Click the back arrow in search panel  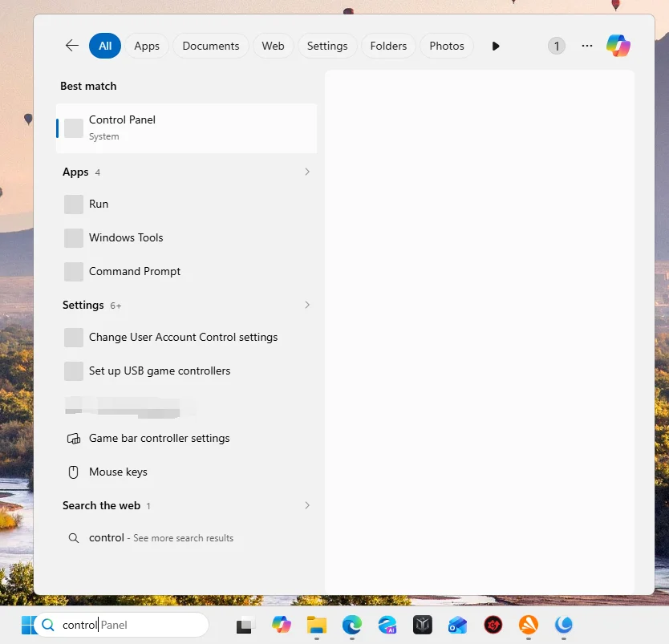[72, 46]
